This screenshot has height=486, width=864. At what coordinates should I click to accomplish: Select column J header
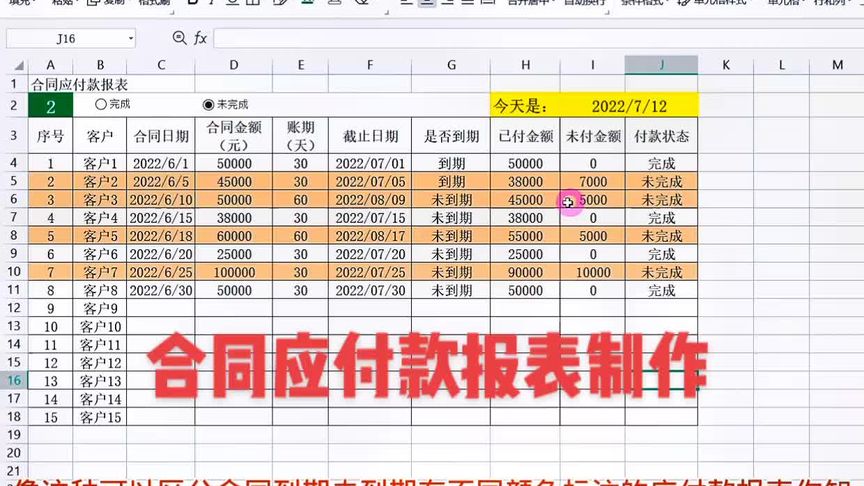click(661, 65)
